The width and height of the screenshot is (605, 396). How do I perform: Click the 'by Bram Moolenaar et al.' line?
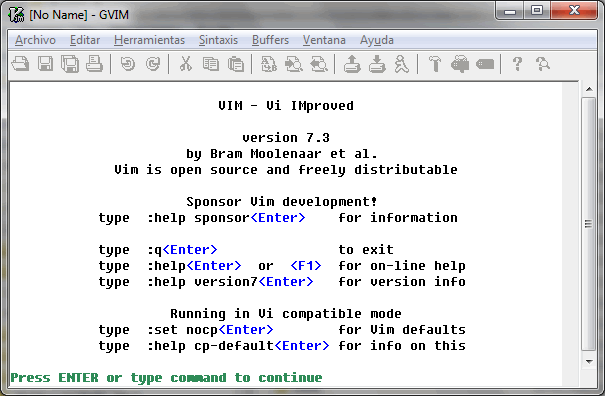[x=282, y=154]
